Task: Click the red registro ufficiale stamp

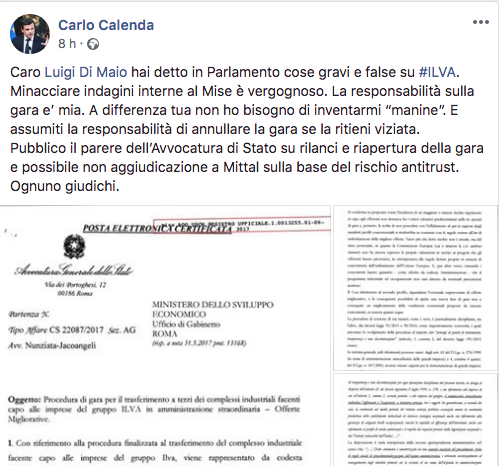Action: coord(242,225)
